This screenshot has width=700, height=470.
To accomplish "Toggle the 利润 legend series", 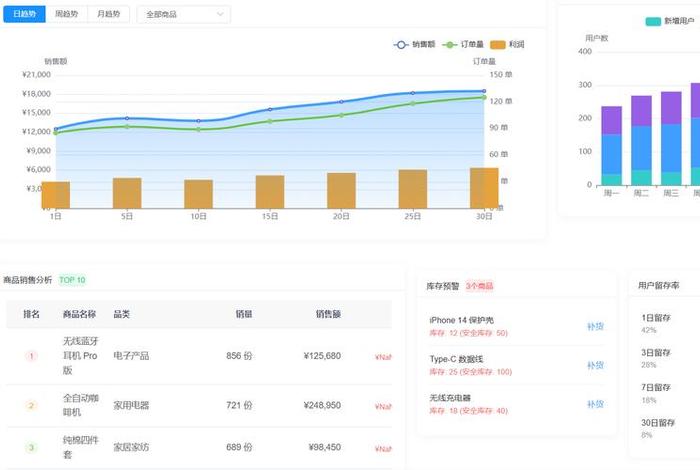I will tap(507, 44).
